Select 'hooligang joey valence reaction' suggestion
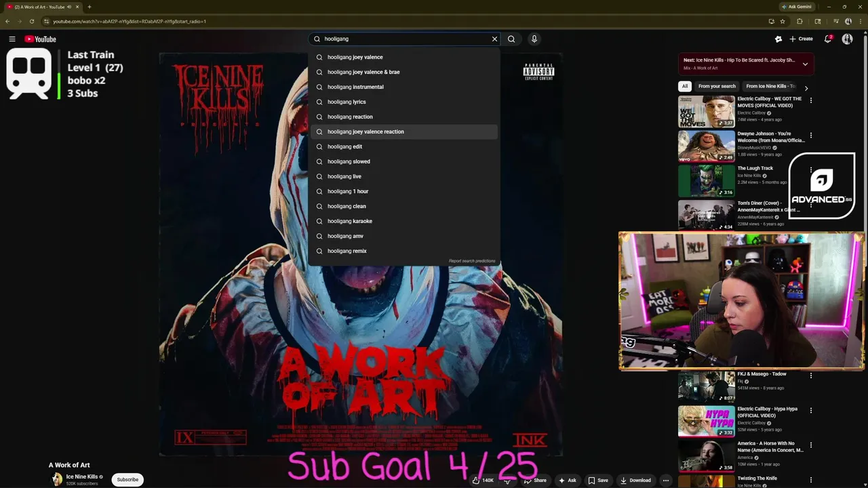 [403, 131]
